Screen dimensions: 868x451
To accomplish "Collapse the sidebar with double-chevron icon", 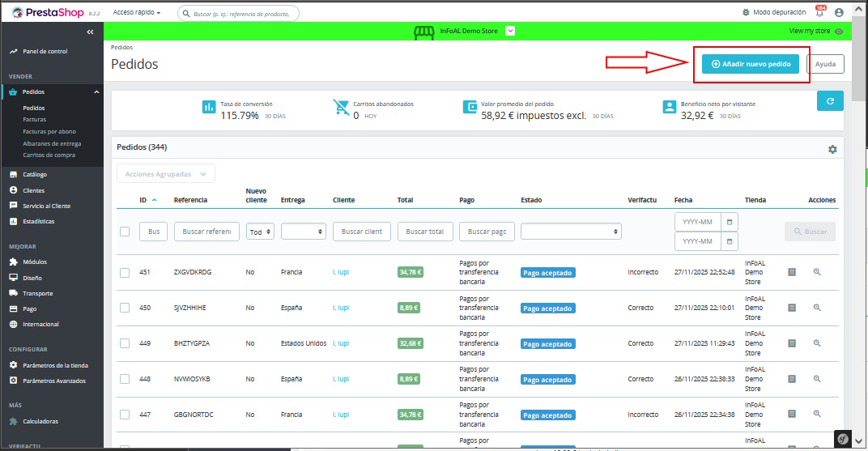I will coord(90,32).
